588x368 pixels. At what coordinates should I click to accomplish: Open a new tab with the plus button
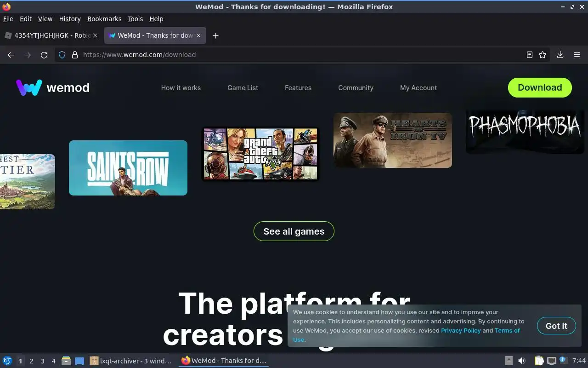click(x=215, y=35)
